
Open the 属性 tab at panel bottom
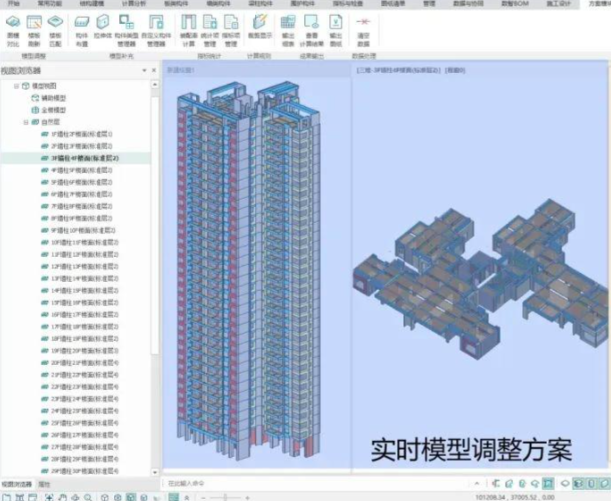[44, 484]
